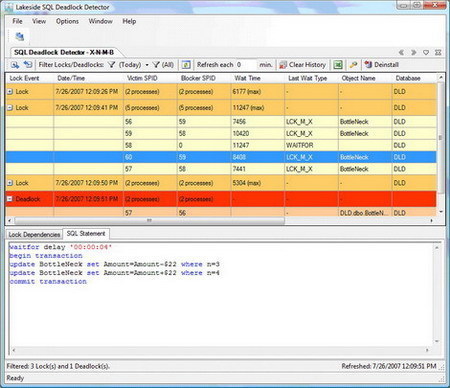Click the second blue arrow icon in the filter toolbar
Screen dimensions: 450x388
pyautogui.click(x=28, y=65)
